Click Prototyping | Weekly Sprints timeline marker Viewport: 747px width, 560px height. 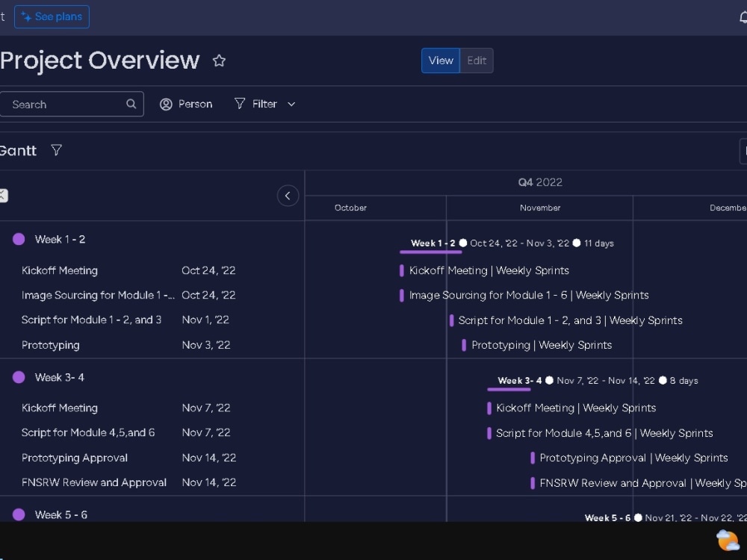coord(464,345)
